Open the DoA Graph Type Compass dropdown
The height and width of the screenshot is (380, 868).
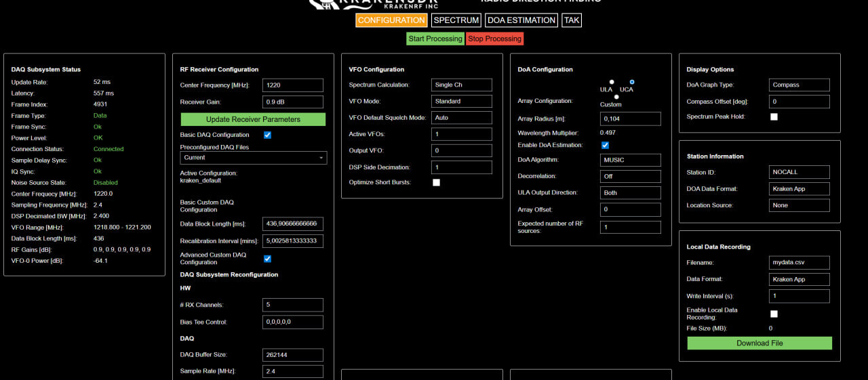coord(799,85)
